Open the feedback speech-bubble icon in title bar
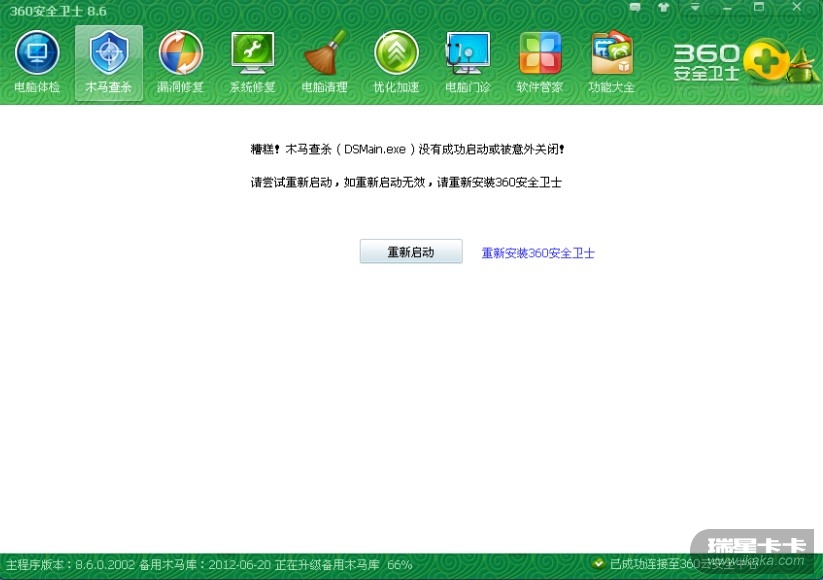The width and height of the screenshot is (823, 580). (635, 7)
